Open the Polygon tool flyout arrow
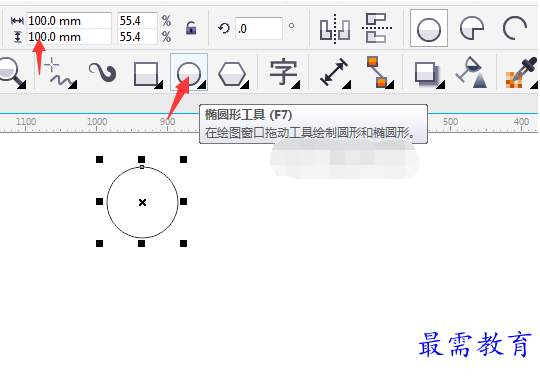This screenshot has height=376, width=540. pyautogui.click(x=245, y=84)
